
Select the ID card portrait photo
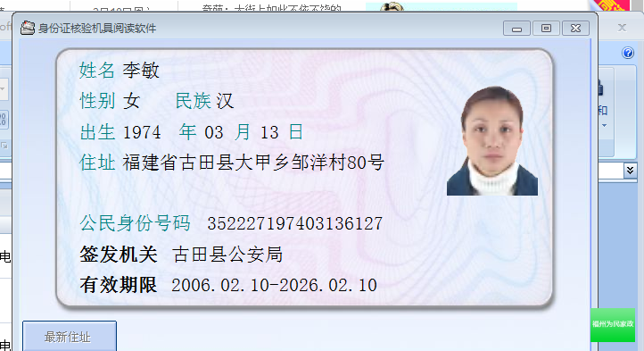pyautogui.click(x=492, y=141)
